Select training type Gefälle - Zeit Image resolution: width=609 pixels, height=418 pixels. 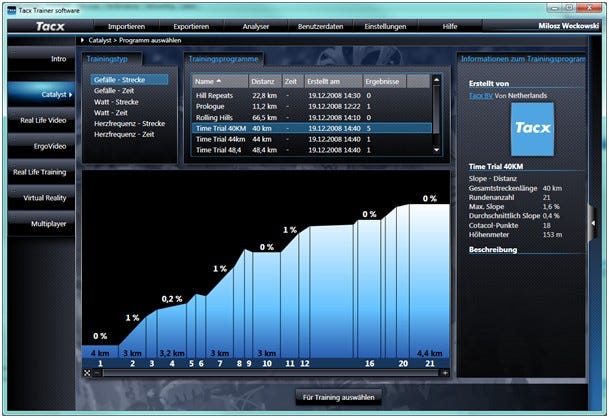point(114,91)
